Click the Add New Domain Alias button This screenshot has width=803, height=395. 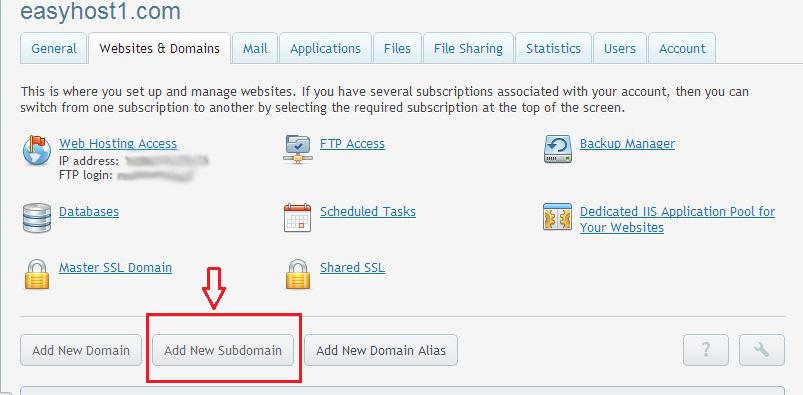(x=381, y=350)
